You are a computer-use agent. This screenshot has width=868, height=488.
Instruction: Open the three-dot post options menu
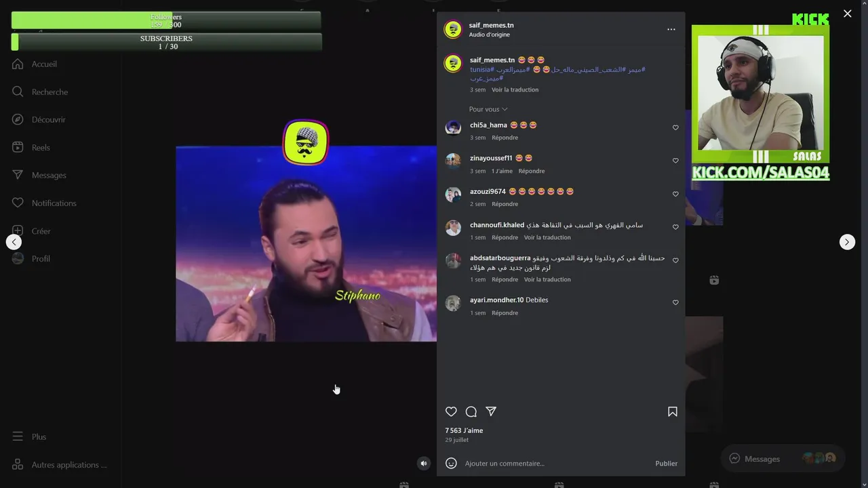coord(671,29)
